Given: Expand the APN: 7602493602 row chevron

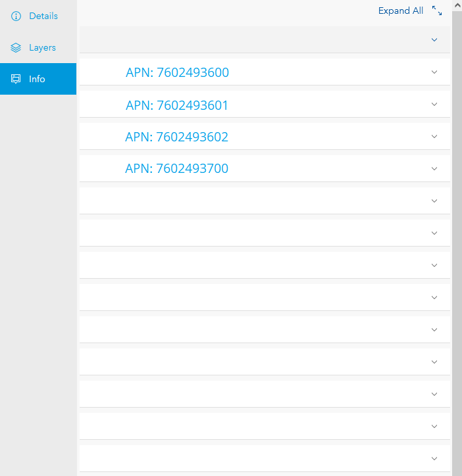Looking at the screenshot, I should 434,136.
